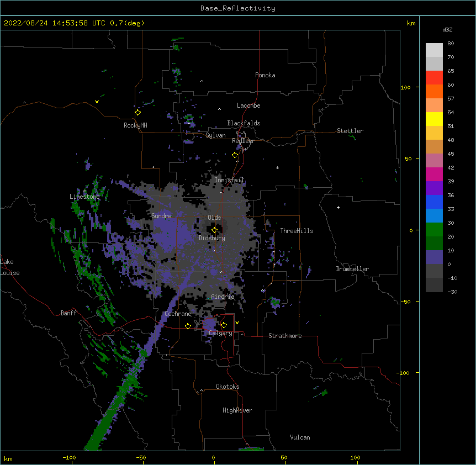Click the Strathmore label
The width and height of the screenshot is (476, 465).
285,336
